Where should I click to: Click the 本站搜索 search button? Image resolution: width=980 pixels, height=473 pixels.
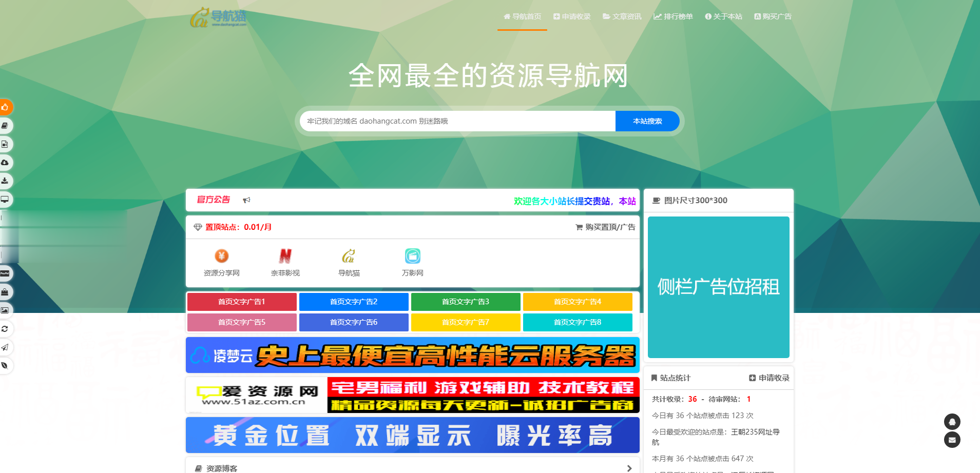pos(647,121)
